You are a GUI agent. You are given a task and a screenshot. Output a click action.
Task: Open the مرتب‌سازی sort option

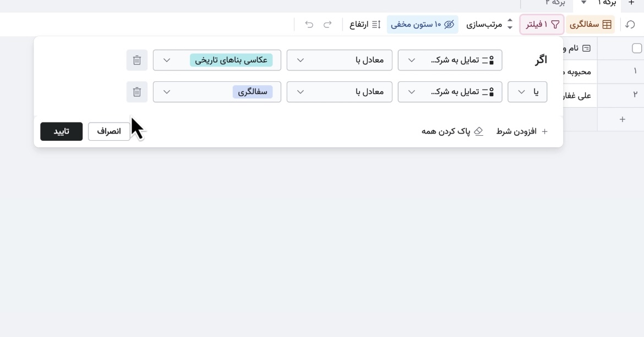pos(489,24)
